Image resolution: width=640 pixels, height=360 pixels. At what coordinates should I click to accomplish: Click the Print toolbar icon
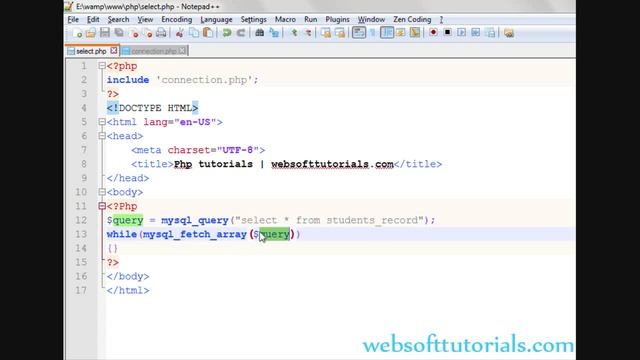161,33
